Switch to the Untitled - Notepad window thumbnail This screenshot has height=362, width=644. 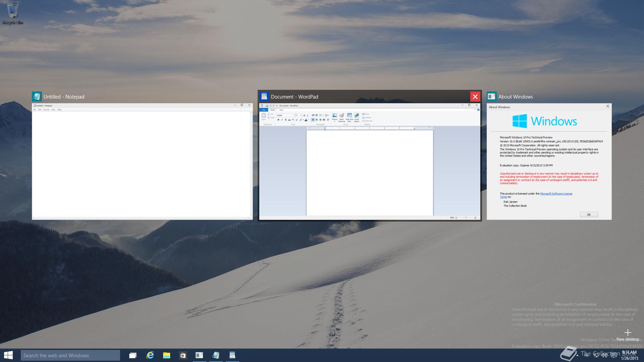coord(142,162)
